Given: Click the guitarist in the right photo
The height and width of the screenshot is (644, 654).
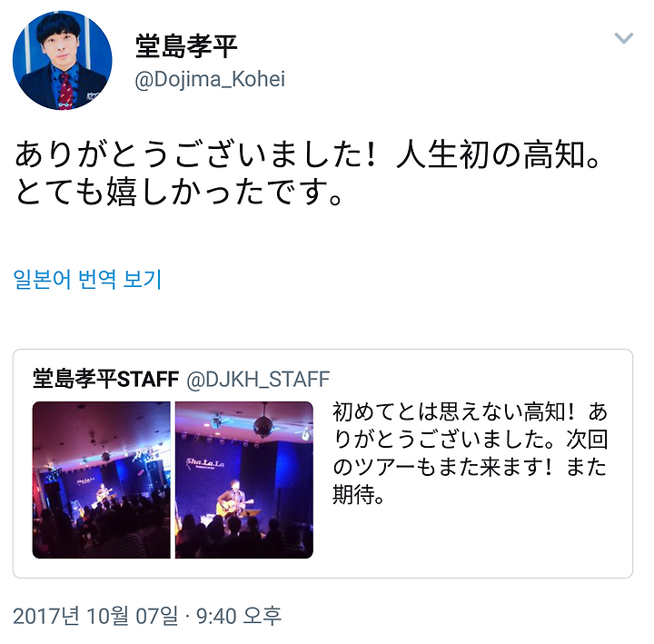Looking at the screenshot, I should pyautogui.click(x=234, y=499).
